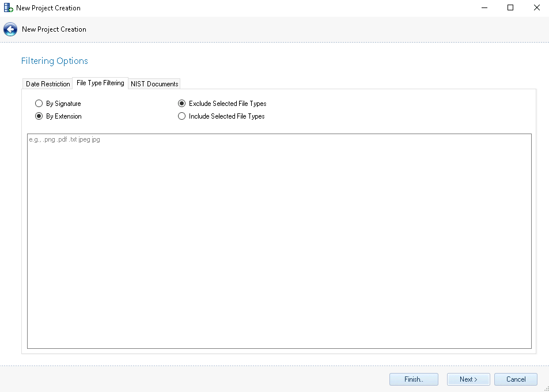Click the back arrow icon
Image resolution: width=549 pixels, height=392 pixels.
(x=10, y=29)
